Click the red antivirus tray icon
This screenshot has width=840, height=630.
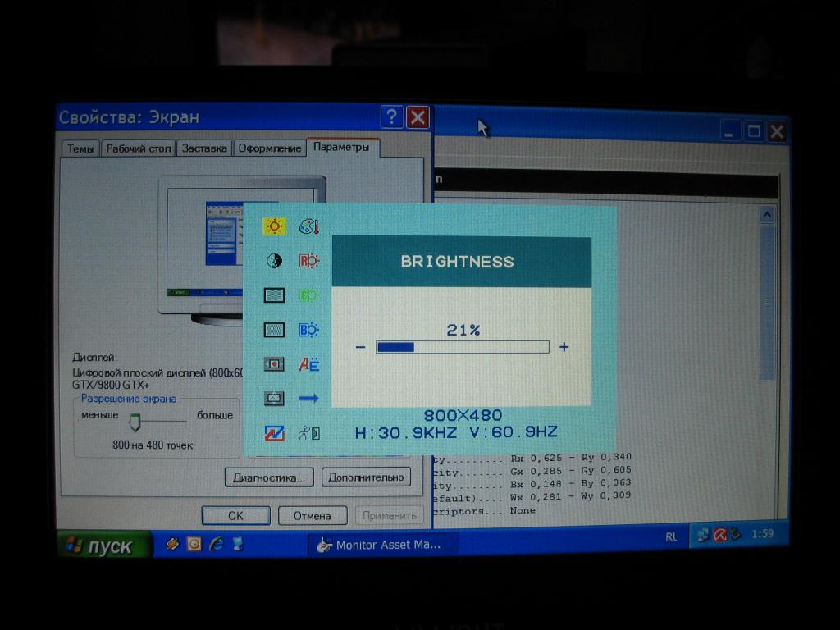pyautogui.click(x=719, y=535)
